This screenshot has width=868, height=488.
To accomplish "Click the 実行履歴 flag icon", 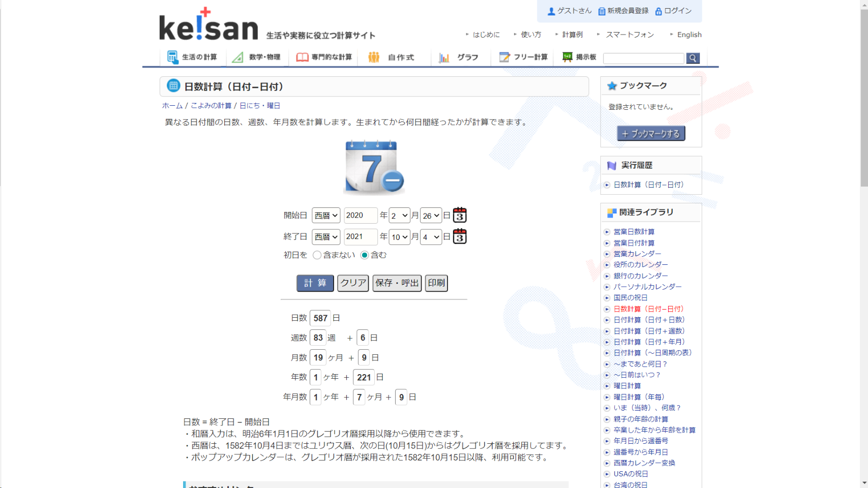I will (x=612, y=166).
